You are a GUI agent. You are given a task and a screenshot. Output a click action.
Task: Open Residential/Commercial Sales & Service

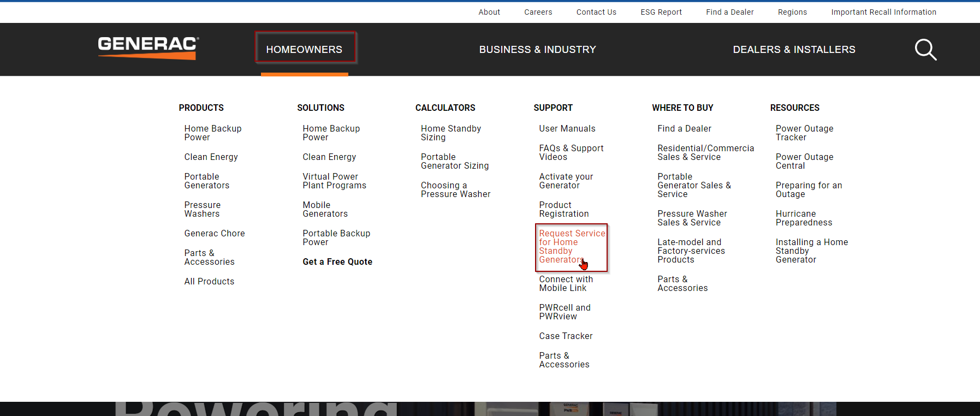coord(705,152)
